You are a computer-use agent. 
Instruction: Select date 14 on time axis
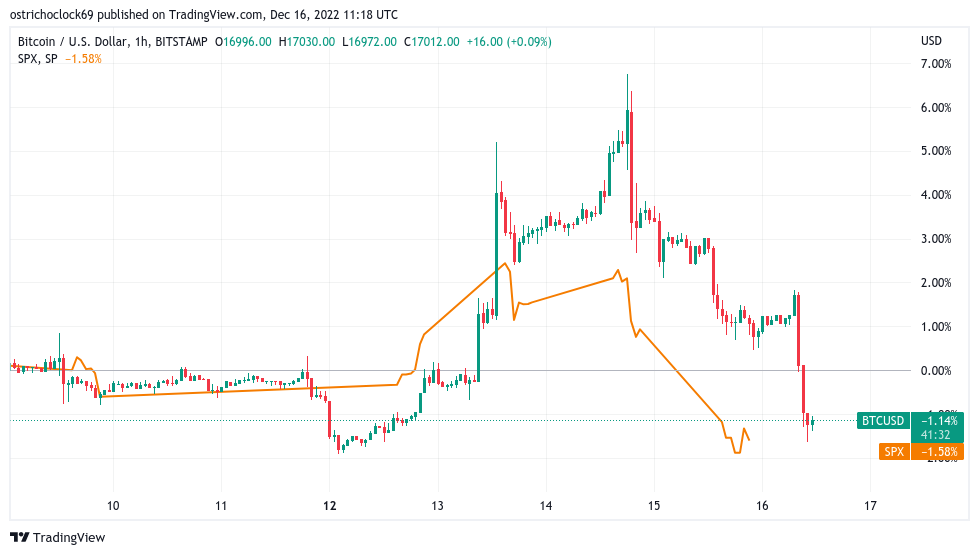pos(545,505)
